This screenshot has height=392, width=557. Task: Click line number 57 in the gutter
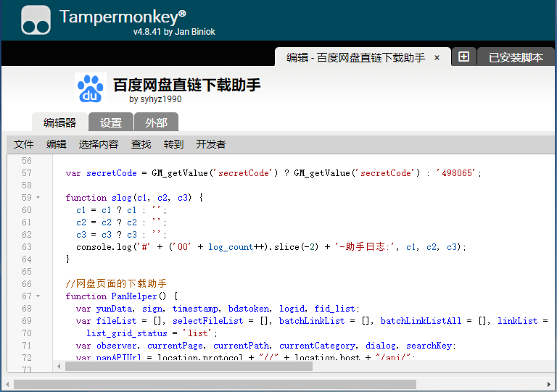[x=27, y=173]
